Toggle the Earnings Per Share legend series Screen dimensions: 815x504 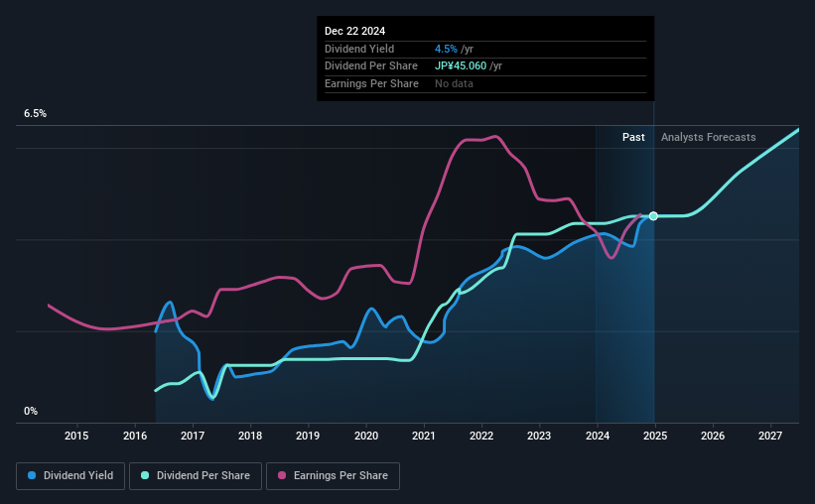click(333, 476)
